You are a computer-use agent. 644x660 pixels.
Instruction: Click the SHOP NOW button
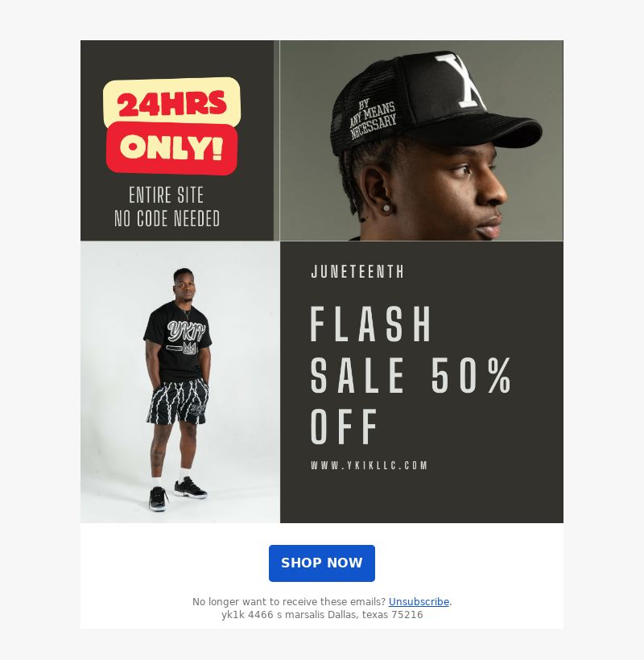tap(321, 563)
